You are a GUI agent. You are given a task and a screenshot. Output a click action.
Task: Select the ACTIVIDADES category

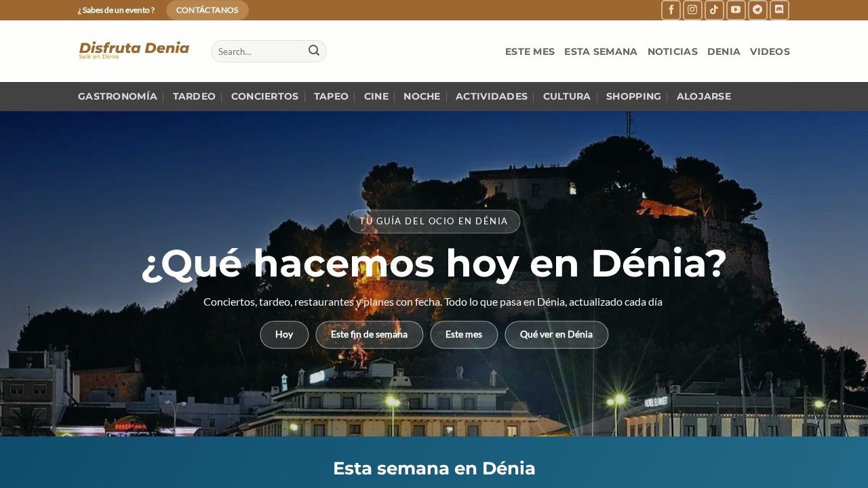492,96
